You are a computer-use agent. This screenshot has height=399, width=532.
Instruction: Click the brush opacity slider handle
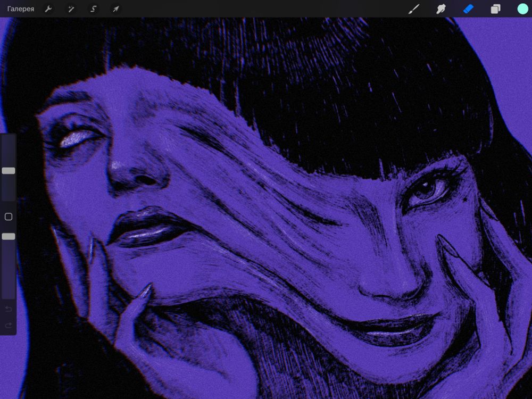click(x=9, y=237)
